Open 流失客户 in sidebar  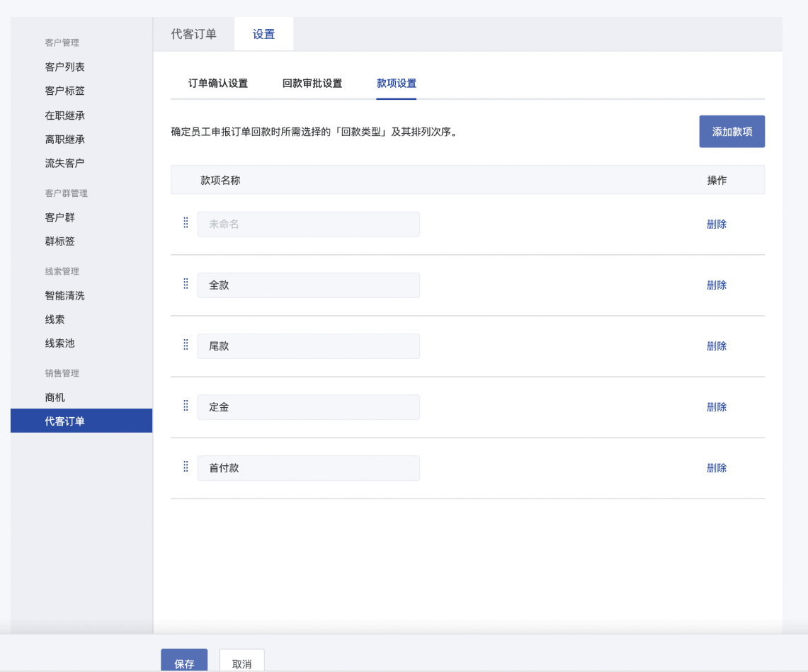(64, 163)
